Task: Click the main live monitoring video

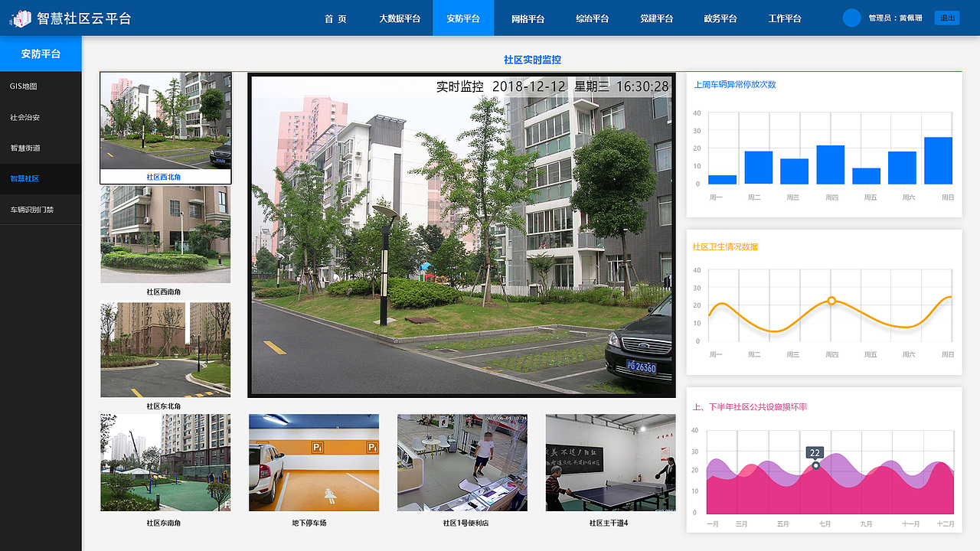Action: coord(462,235)
